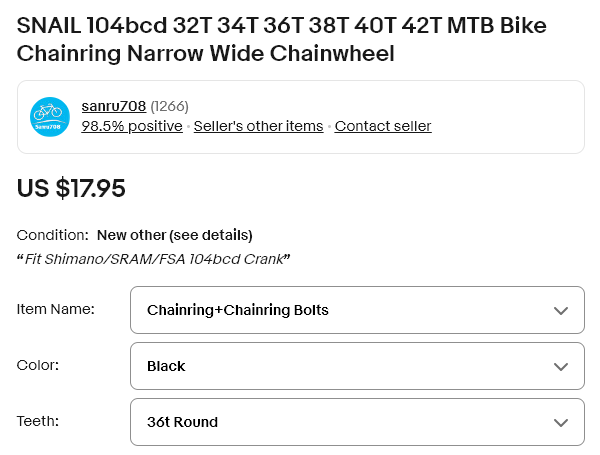Click the sanru708 seller avatar logo

click(x=49, y=116)
